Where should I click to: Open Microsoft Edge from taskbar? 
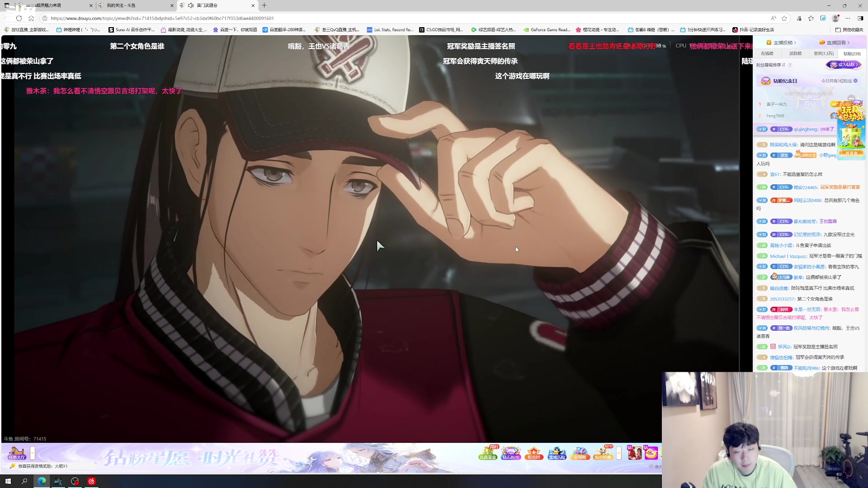42,481
